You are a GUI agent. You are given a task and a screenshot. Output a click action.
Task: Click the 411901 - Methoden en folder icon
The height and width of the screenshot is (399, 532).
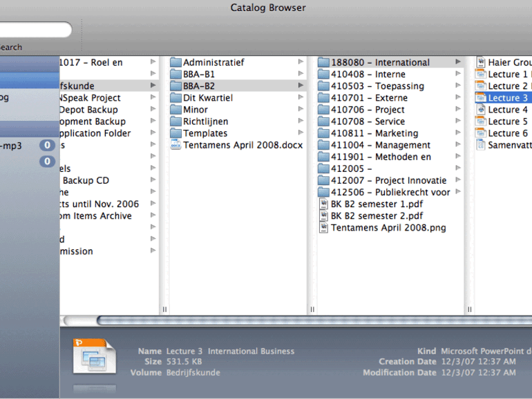click(x=323, y=157)
